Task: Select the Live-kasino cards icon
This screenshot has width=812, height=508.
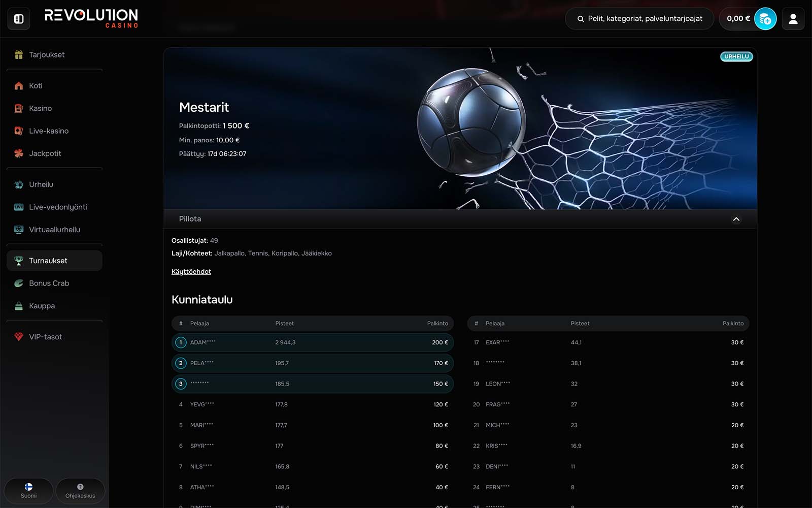Action: [x=19, y=131]
